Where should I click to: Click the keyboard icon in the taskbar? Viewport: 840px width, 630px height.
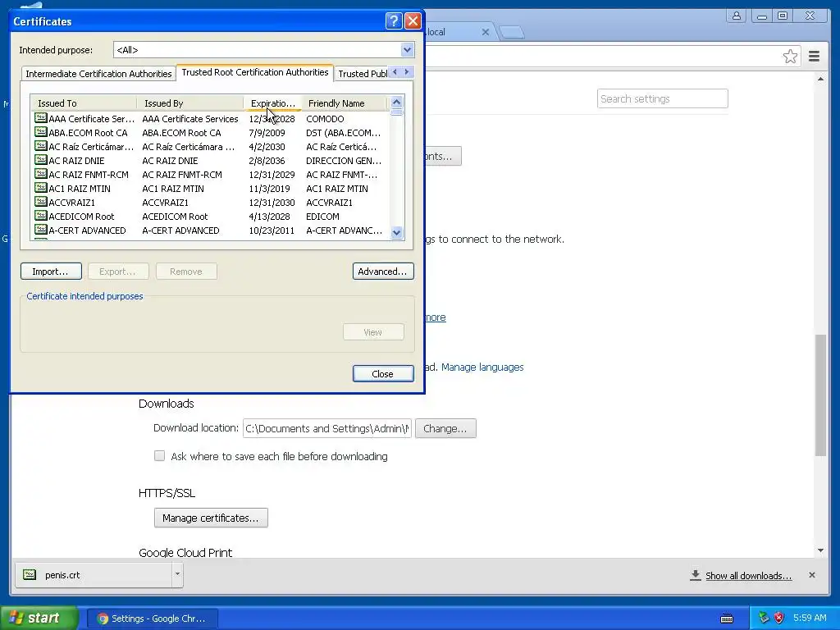(727, 619)
